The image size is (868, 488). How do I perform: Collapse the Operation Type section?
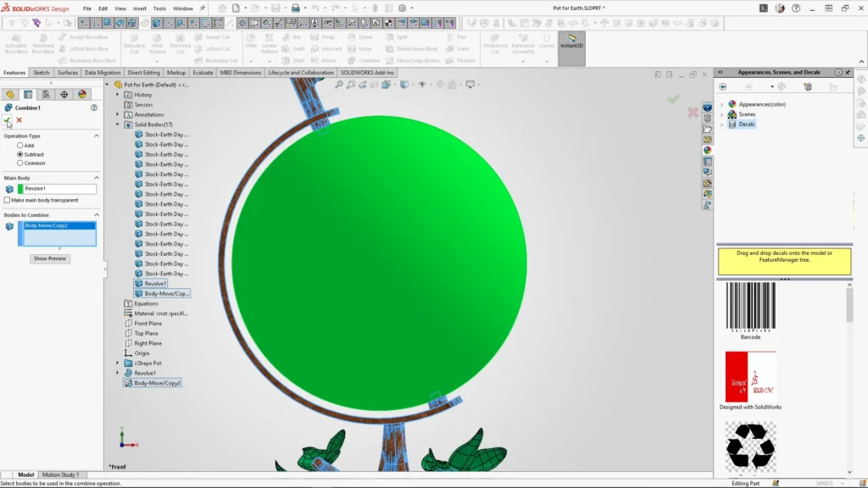tap(97, 136)
